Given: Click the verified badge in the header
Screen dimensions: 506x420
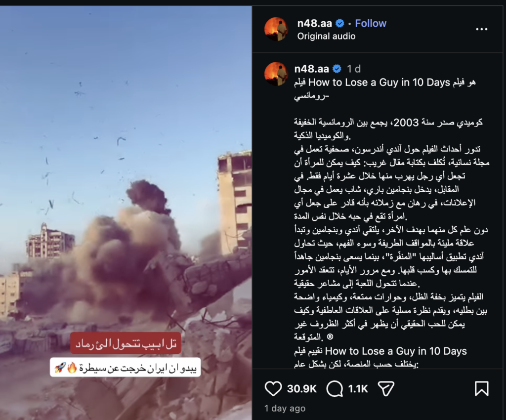Looking at the screenshot, I should pyautogui.click(x=339, y=23).
